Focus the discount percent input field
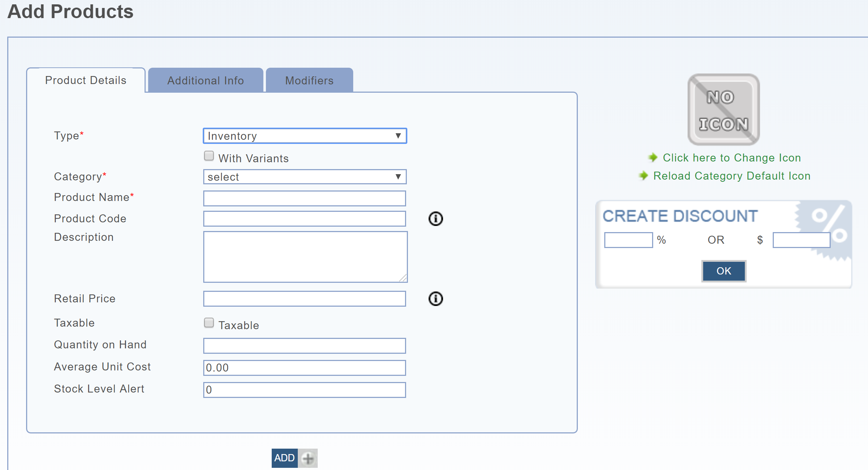Screen dimensions: 868x470 [x=628, y=240]
